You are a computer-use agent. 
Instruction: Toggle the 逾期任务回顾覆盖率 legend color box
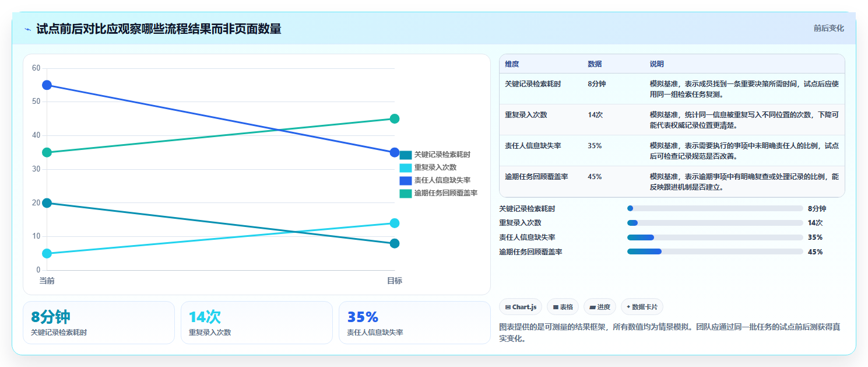tap(406, 193)
